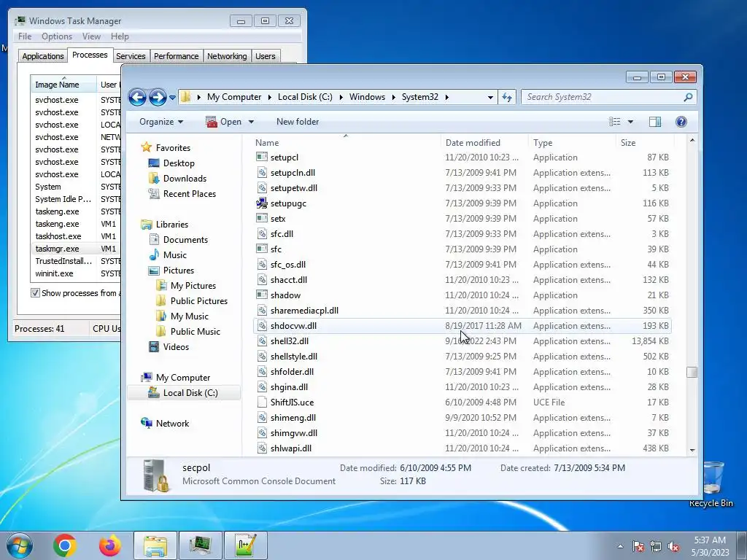Open Task Manager Help menu

click(120, 36)
